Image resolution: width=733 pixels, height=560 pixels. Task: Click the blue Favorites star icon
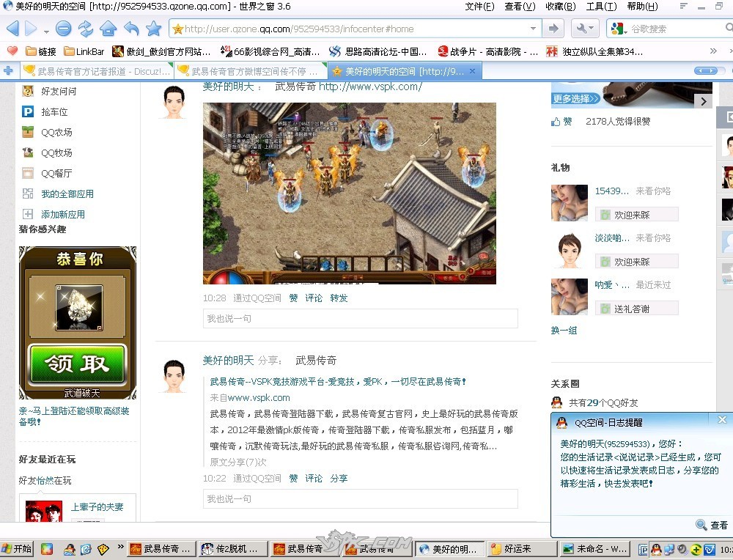click(x=153, y=29)
